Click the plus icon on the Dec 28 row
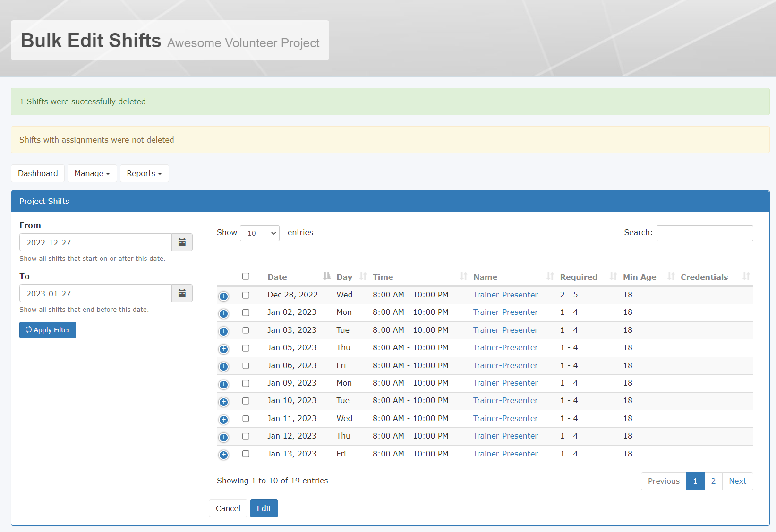Viewport: 776px width, 532px height. click(x=223, y=296)
